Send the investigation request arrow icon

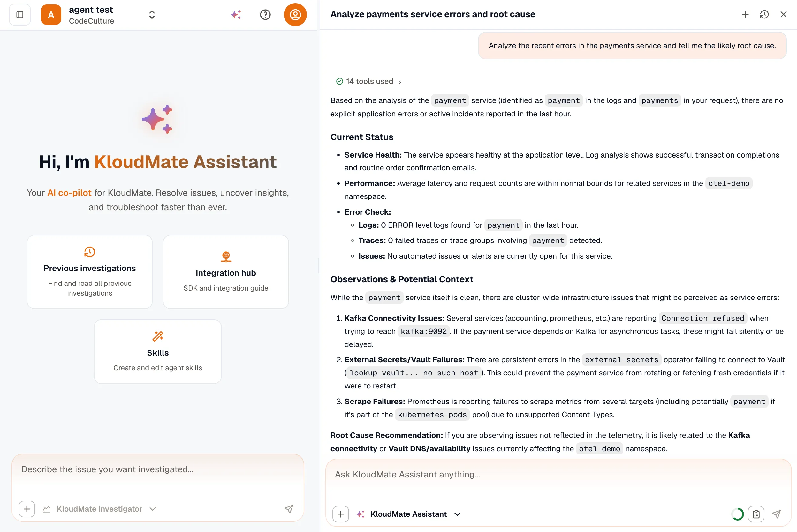[x=289, y=509]
